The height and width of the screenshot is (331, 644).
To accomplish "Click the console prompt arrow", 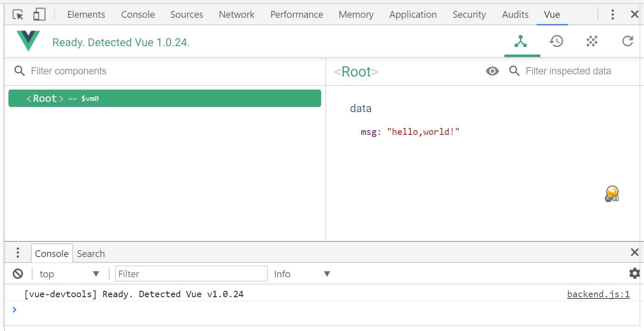I will [15, 309].
